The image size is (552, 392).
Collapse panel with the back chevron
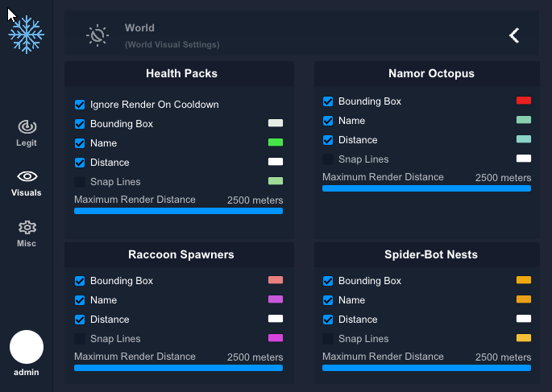point(514,35)
